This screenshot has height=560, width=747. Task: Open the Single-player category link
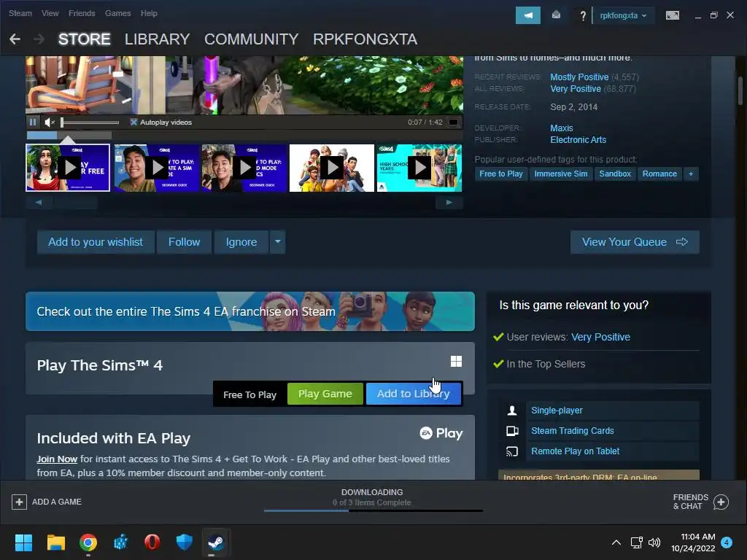coord(557,410)
